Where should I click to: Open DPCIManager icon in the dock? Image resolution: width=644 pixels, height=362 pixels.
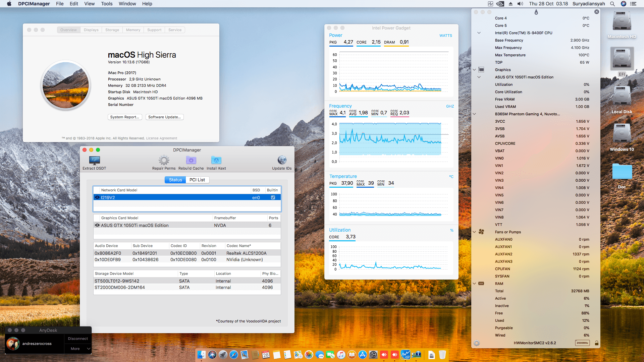point(416,355)
